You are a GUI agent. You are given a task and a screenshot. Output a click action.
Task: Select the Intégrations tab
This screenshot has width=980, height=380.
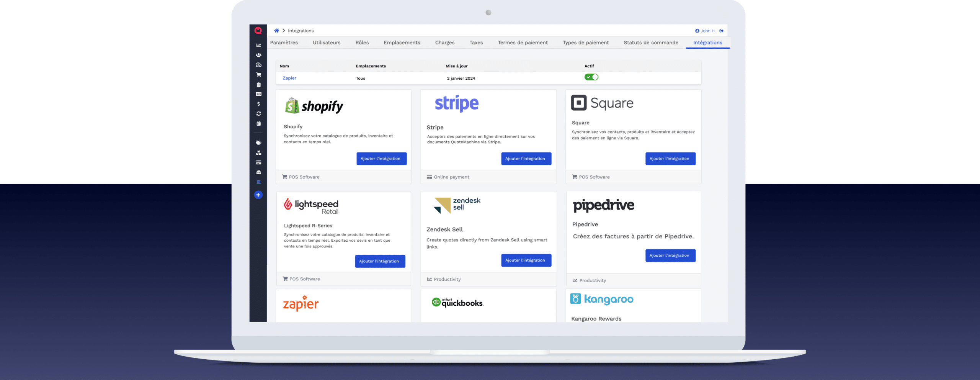[708, 43]
